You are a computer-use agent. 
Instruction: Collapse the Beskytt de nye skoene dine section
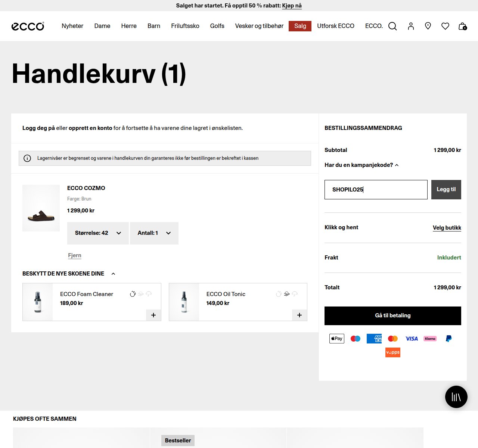tap(69, 274)
